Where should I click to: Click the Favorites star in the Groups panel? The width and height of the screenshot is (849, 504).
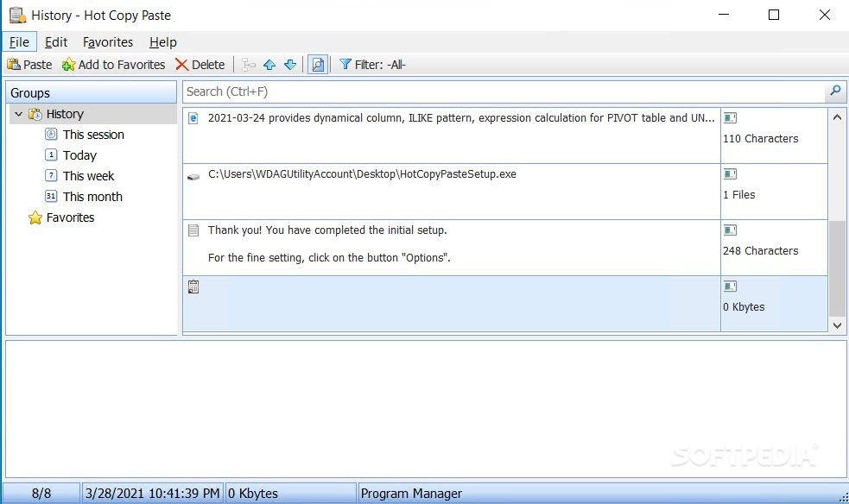(x=35, y=217)
